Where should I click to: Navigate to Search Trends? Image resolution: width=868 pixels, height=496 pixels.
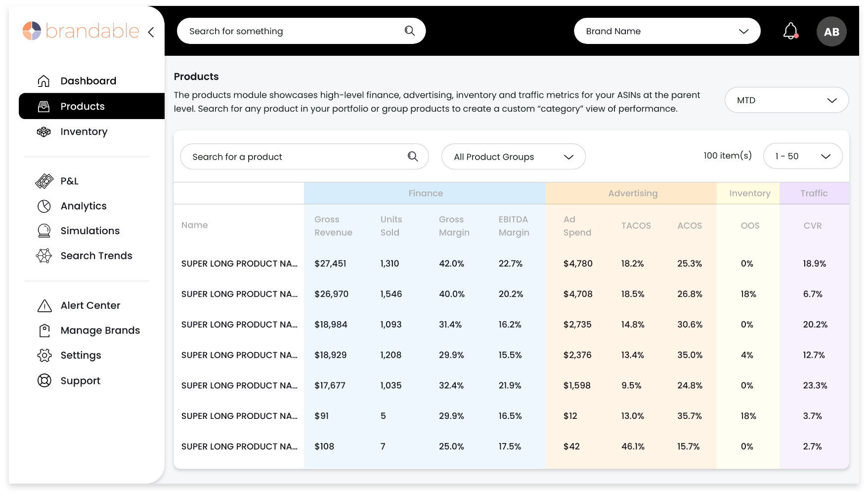point(96,256)
